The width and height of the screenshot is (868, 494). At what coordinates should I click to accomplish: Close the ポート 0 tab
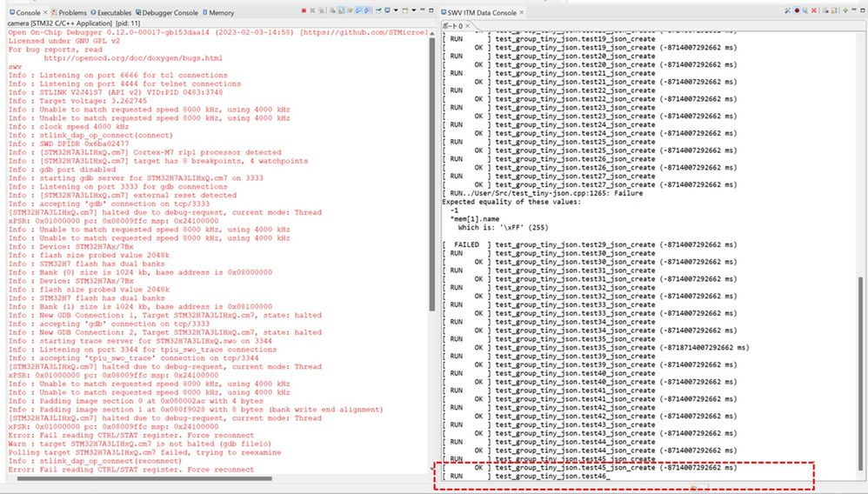(467, 26)
